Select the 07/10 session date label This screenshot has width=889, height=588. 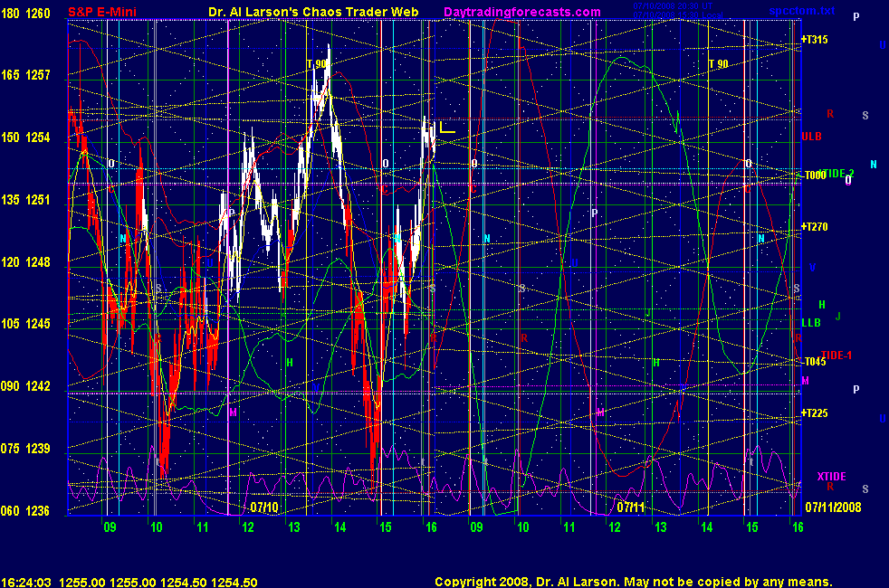(264, 507)
